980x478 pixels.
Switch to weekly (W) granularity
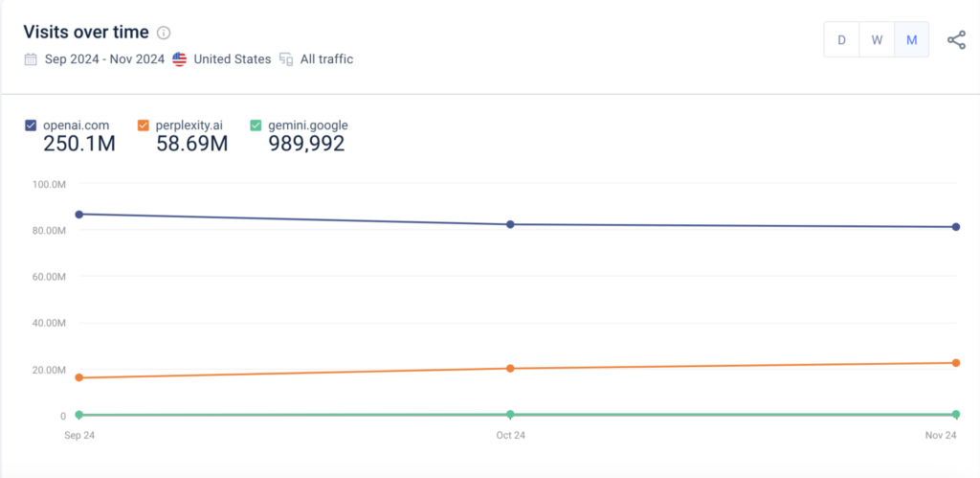(876, 40)
